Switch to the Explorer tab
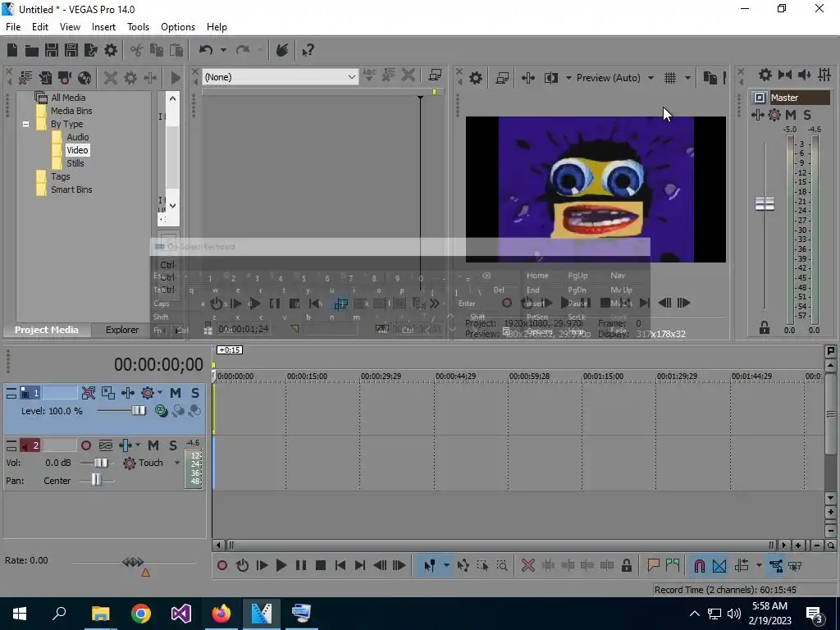 (x=122, y=330)
